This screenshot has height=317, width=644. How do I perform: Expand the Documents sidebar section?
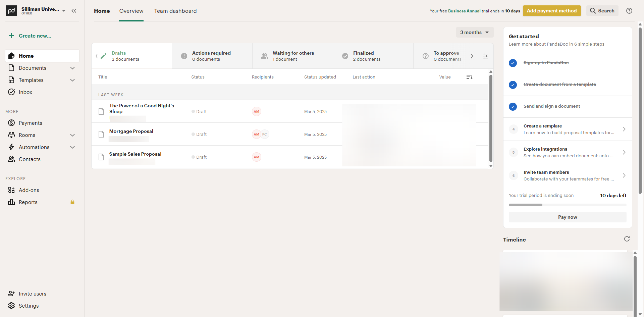coord(72,68)
